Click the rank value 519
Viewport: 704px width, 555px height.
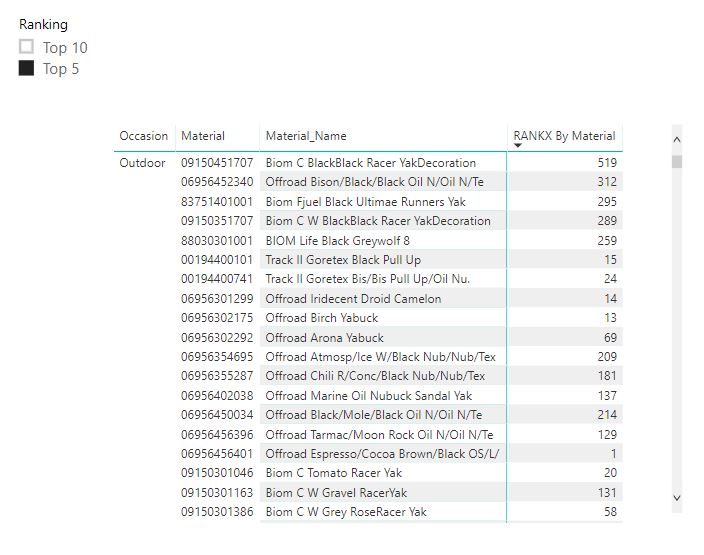pyautogui.click(x=607, y=163)
